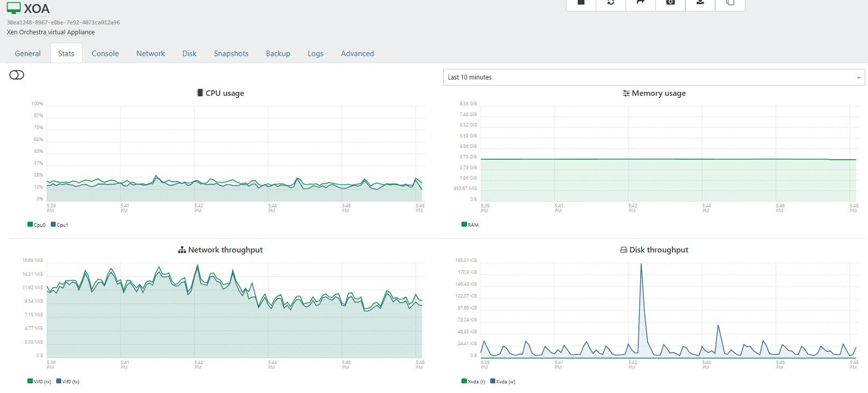Click the export VM download icon

(x=700, y=2)
